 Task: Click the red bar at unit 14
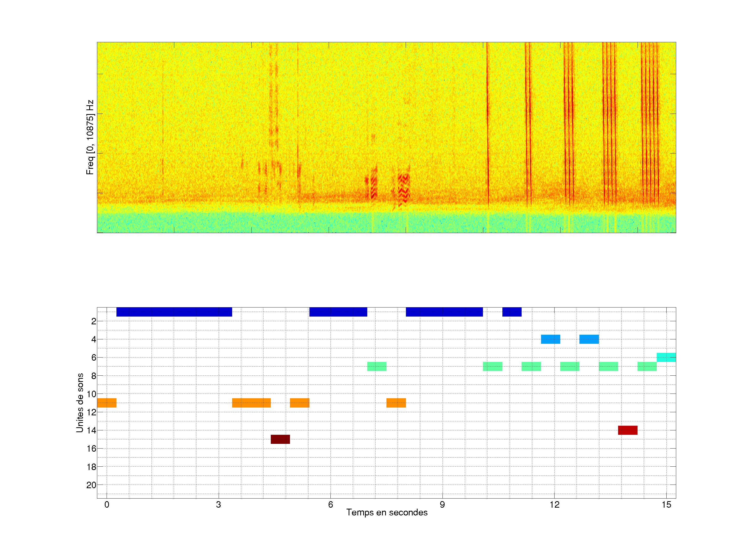[x=627, y=430]
